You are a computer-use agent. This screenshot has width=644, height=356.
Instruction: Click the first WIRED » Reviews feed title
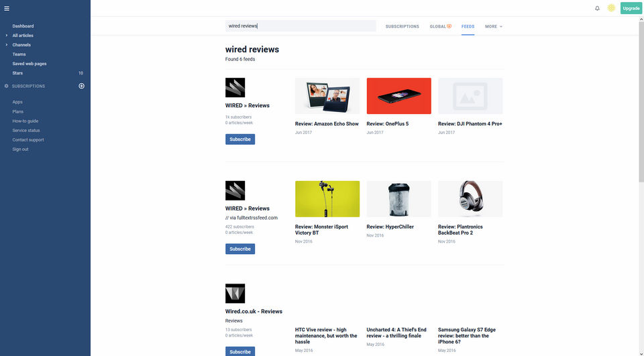(x=248, y=105)
